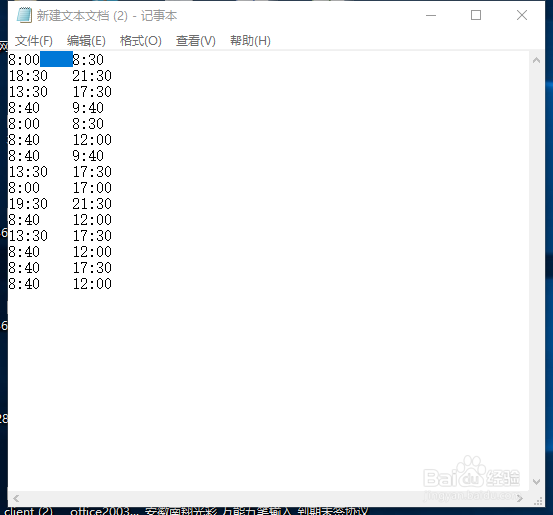
Task: Click the first 21:30 in second line
Action: pos(92,76)
